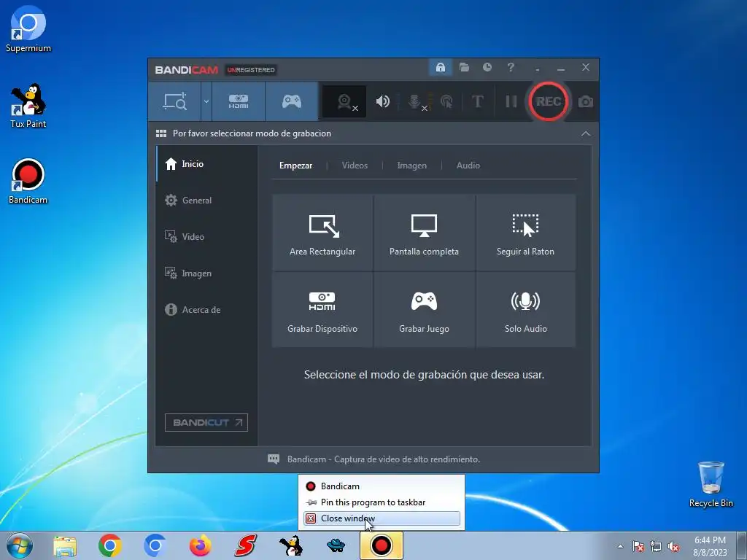Switch to Imagen tab
The height and width of the screenshot is (560, 747).
click(x=411, y=166)
